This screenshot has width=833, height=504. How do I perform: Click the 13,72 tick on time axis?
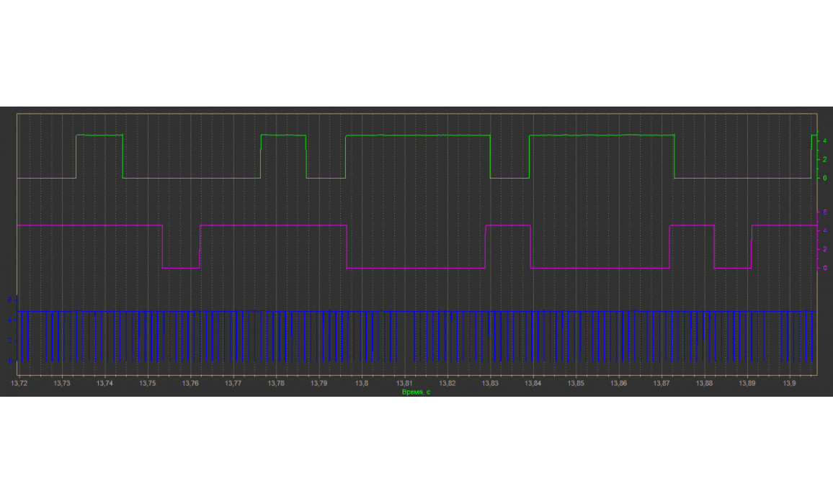pyautogui.click(x=19, y=384)
